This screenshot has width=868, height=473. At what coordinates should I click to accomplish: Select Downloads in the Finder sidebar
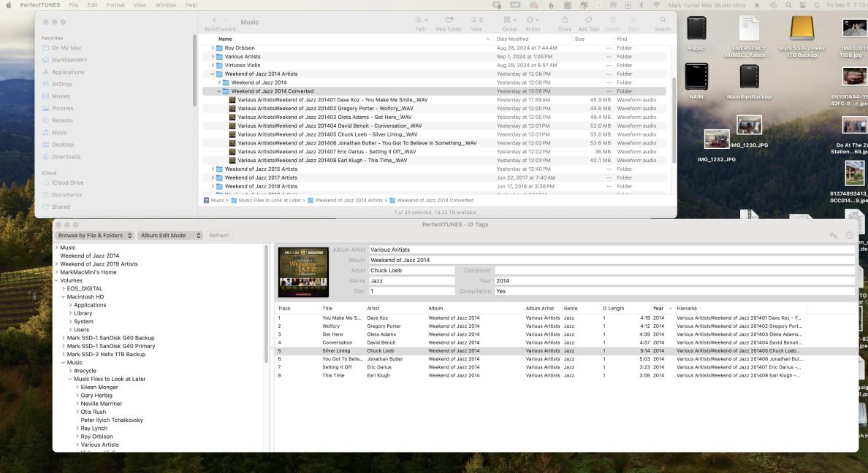tap(66, 156)
